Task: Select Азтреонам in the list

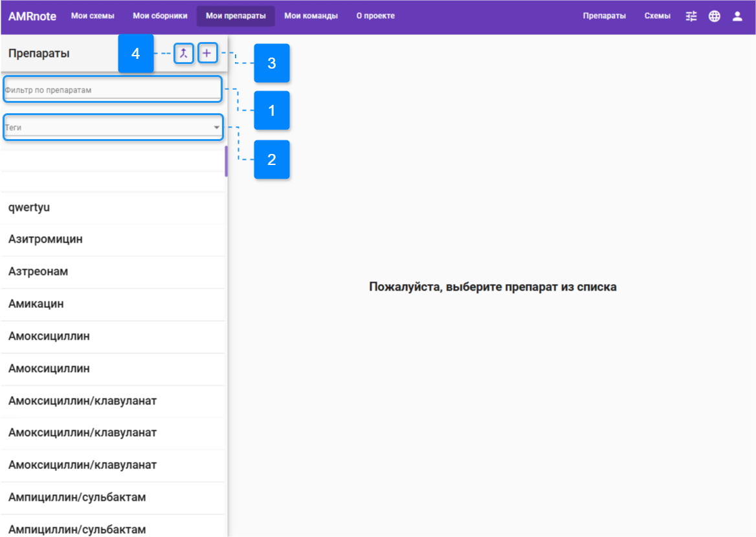Action: (x=113, y=272)
